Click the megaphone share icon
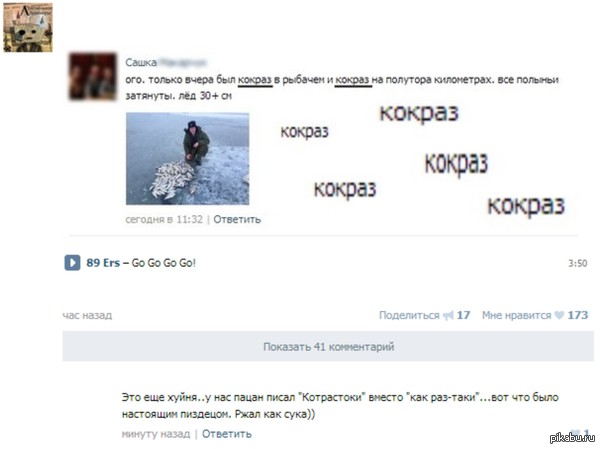 coord(448,315)
